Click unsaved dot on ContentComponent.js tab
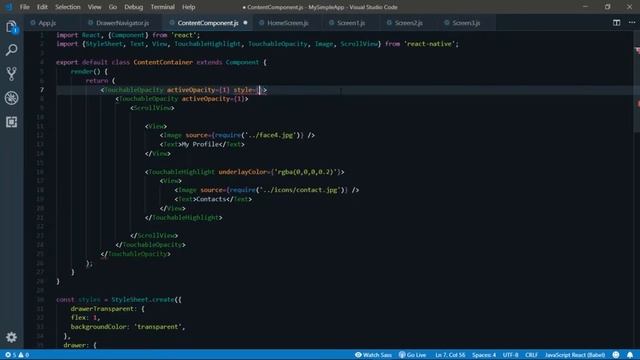 245,23
